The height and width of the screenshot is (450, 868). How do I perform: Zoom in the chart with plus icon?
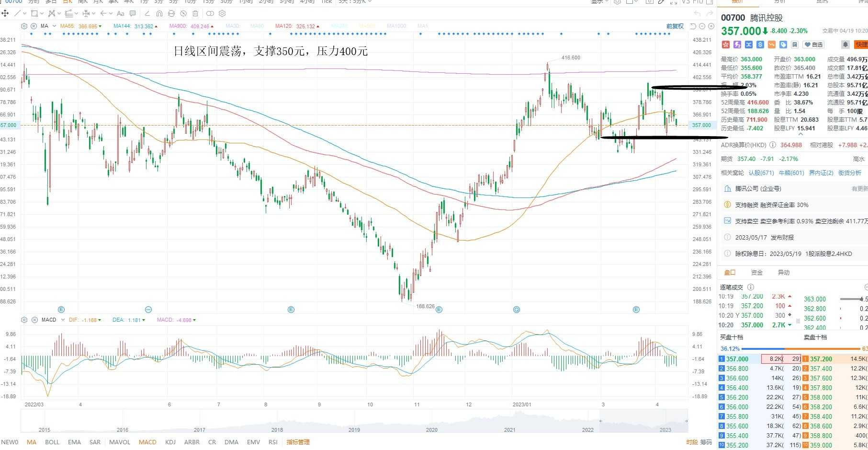click(711, 26)
